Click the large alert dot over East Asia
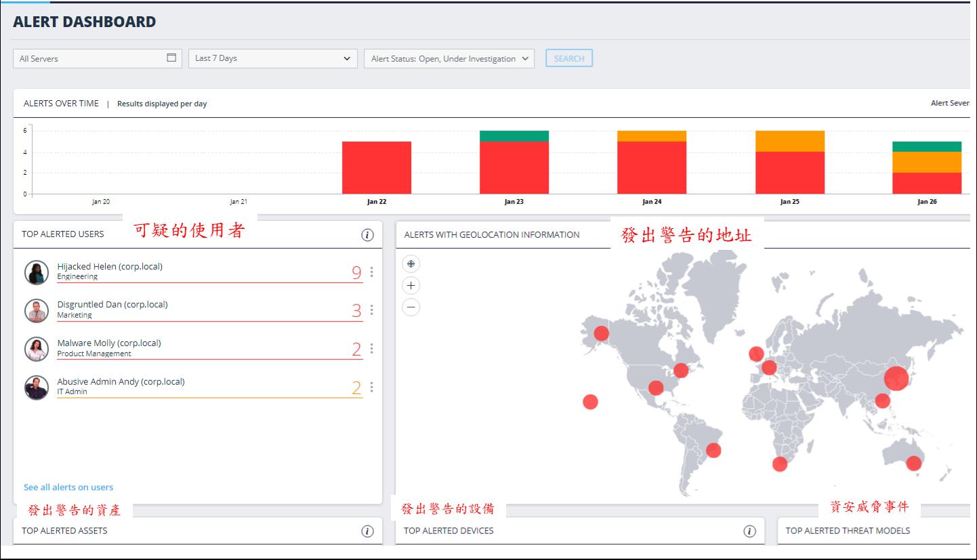This screenshot has width=977, height=560. tap(896, 379)
